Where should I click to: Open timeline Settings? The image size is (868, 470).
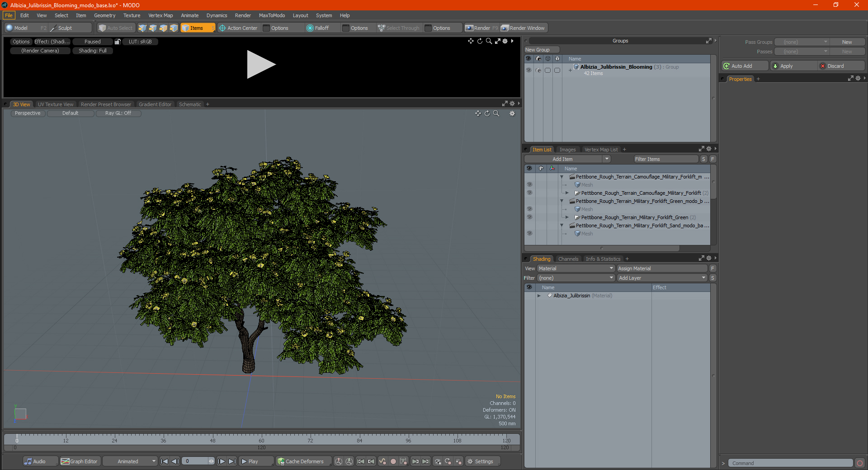[483, 461]
